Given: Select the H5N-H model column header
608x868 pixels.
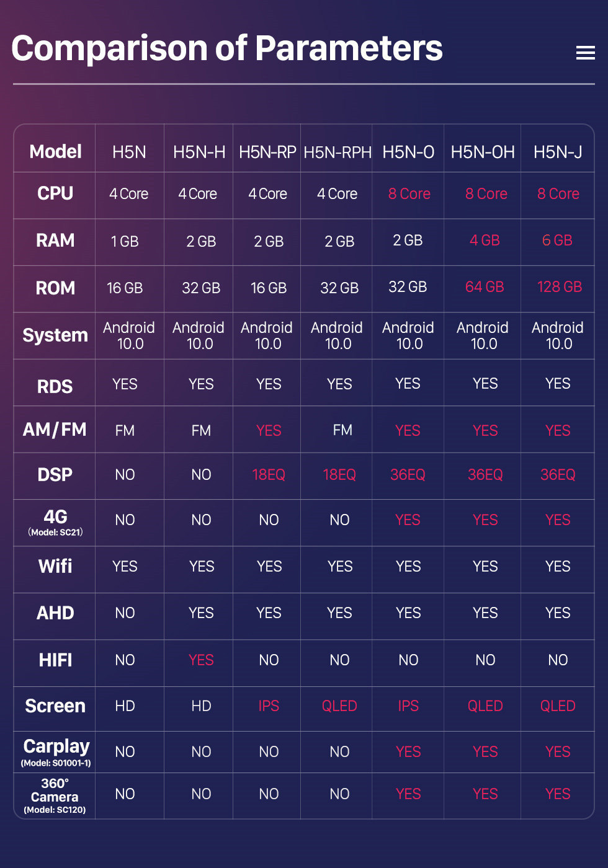Looking at the screenshot, I should tap(199, 152).
